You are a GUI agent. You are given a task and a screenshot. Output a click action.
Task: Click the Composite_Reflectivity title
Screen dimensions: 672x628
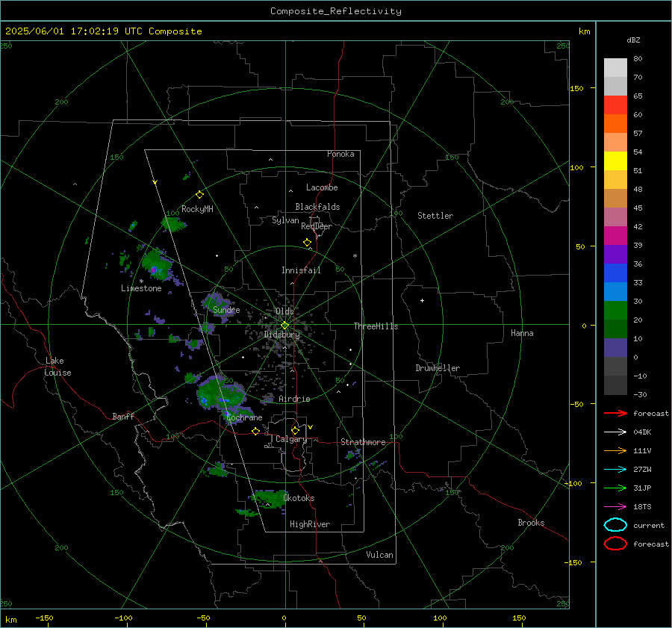[336, 11]
